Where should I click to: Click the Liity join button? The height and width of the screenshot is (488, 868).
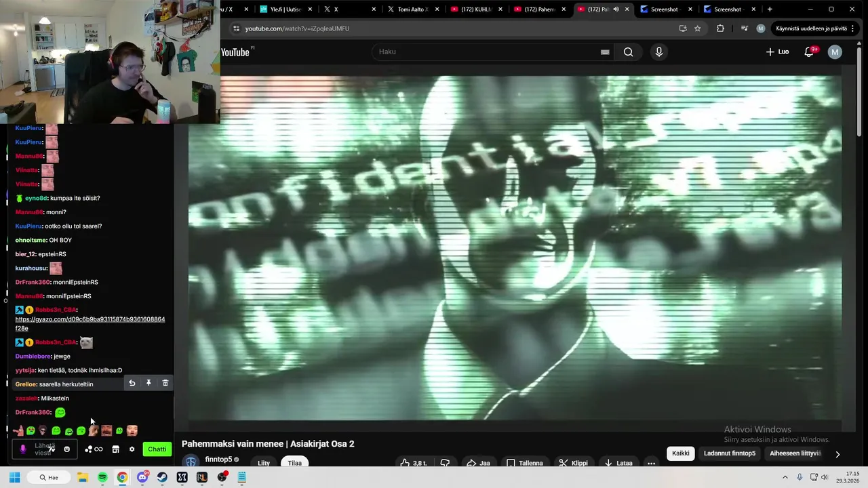(x=264, y=463)
